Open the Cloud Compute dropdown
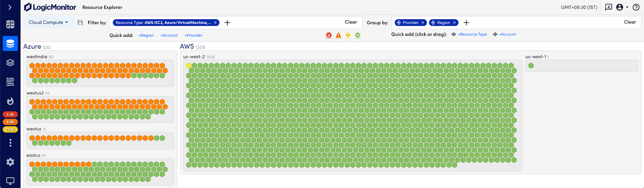 coord(48,22)
